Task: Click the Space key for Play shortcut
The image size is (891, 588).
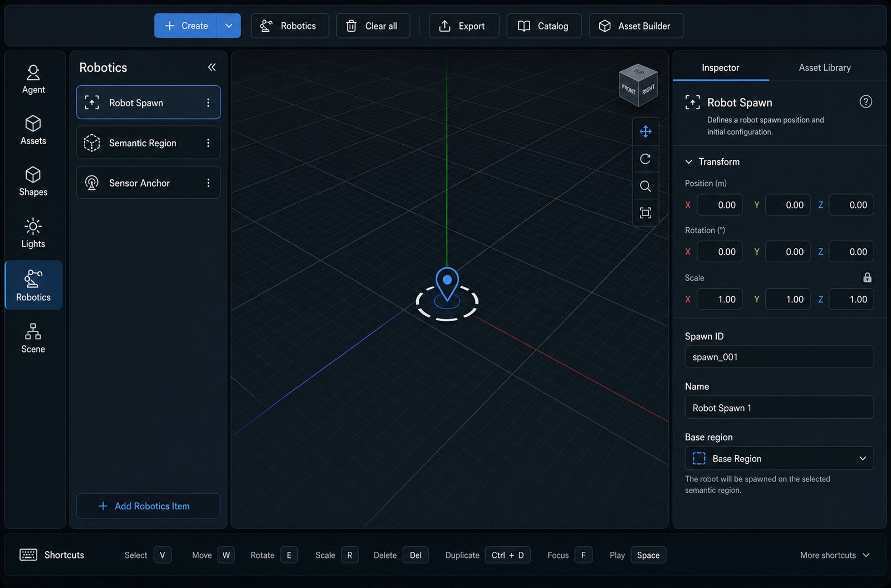Action: 648,555
